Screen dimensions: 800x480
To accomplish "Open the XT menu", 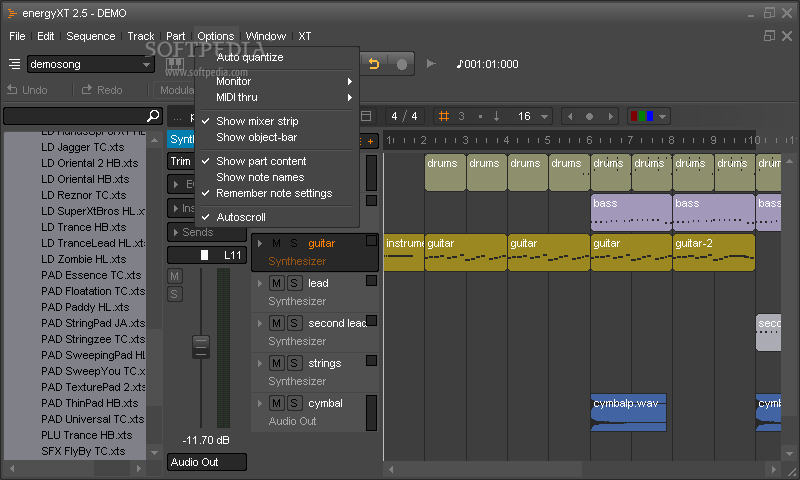I will (305, 36).
